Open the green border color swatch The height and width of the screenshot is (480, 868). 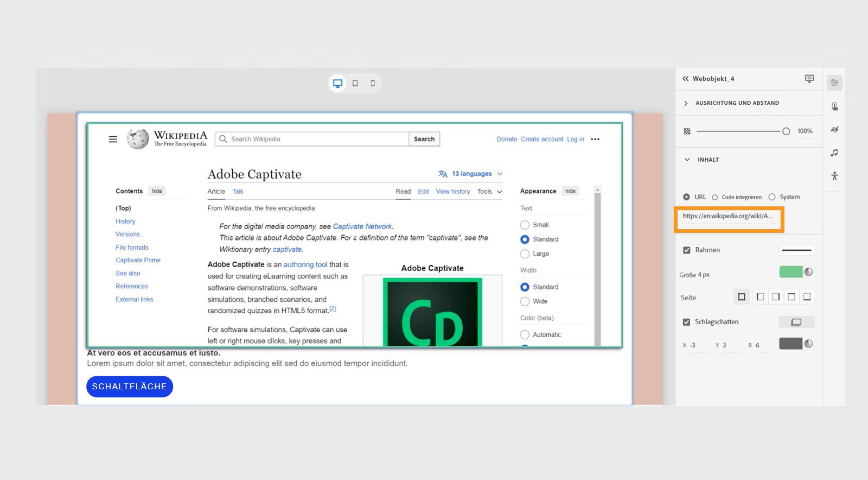791,272
